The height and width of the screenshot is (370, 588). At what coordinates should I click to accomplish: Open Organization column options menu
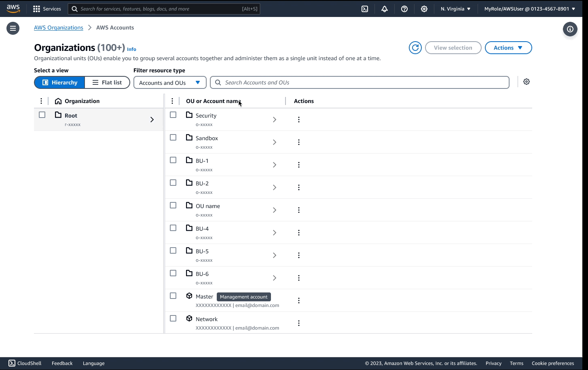point(41,101)
